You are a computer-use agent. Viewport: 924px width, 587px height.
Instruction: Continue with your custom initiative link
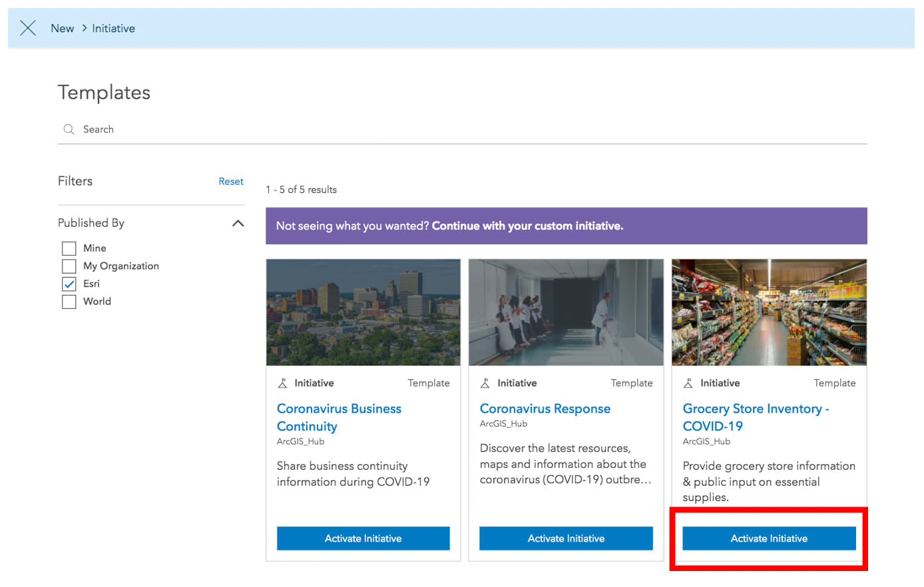(x=527, y=226)
